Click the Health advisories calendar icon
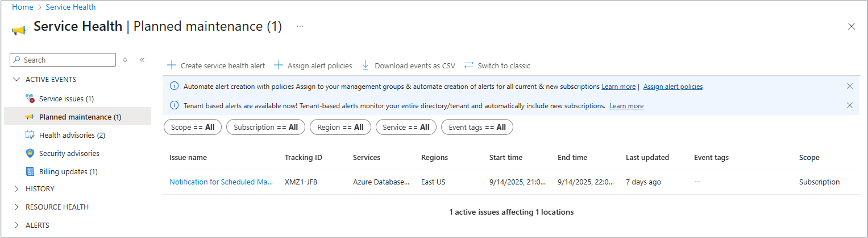Screen dimensions: 868x238 pos(30,135)
